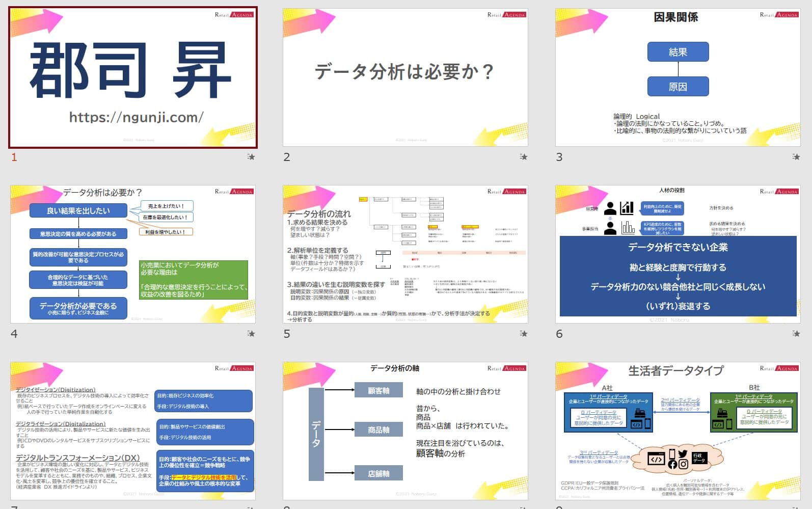Screen dimensions: 812x509
Task: Click the slide number 6 label
Action: coord(559,334)
